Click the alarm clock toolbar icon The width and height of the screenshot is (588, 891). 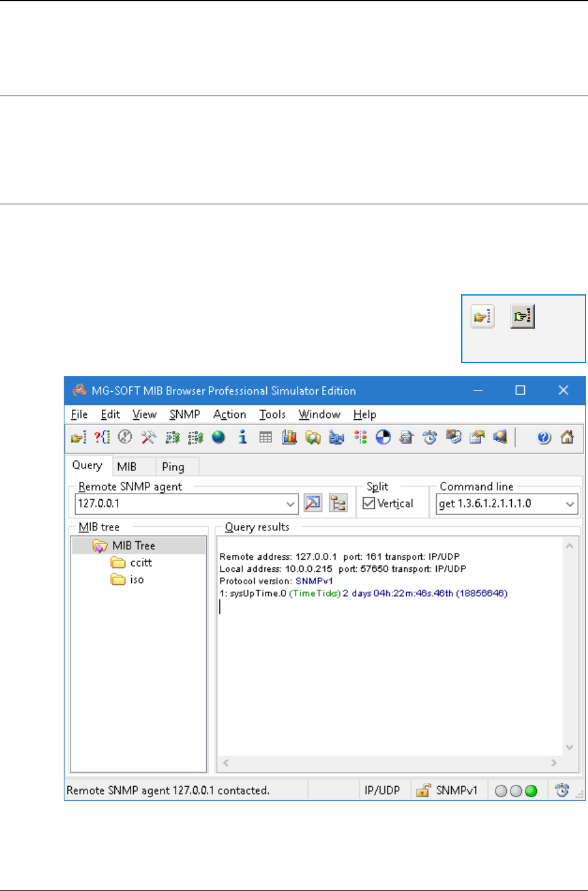[x=430, y=437]
